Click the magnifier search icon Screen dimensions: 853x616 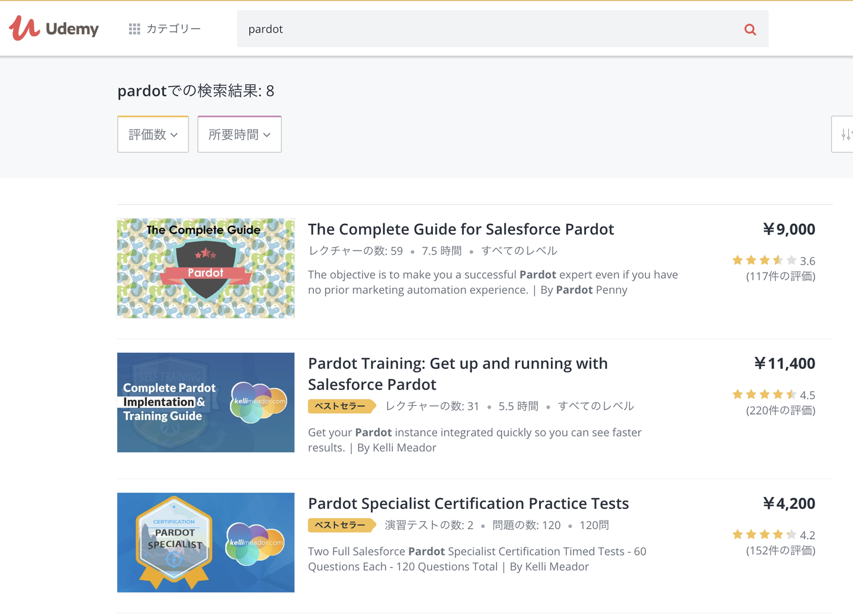tap(750, 29)
